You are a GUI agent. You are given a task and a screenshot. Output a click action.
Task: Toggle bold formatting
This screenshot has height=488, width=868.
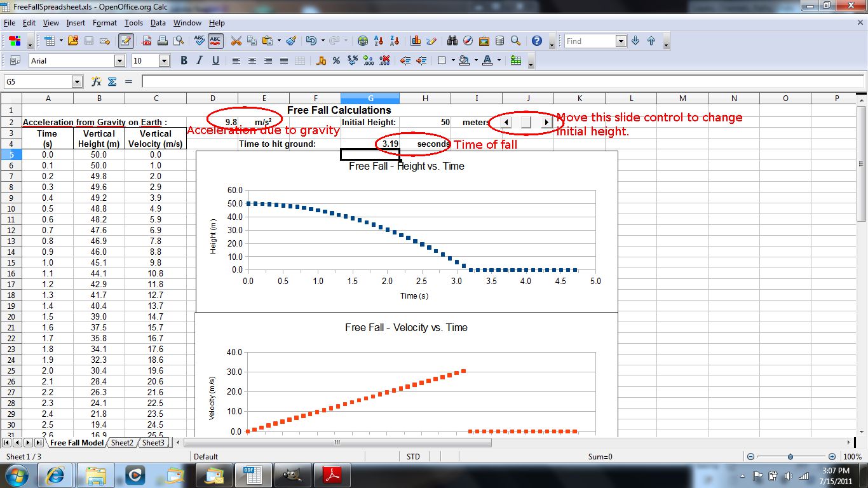click(x=184, y=60)
